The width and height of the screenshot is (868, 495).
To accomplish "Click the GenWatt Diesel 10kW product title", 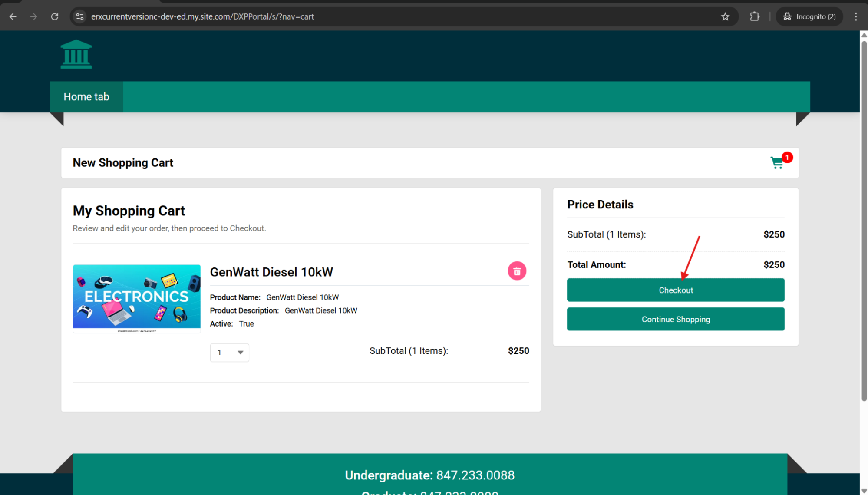I will pyautogui.click(x=271, y=272).
